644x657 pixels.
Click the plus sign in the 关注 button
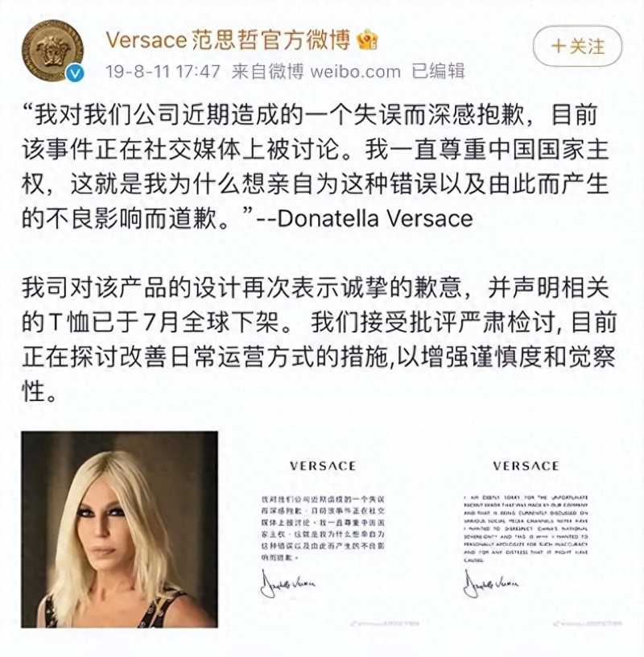pyautogui.click(x=559, y=46)
